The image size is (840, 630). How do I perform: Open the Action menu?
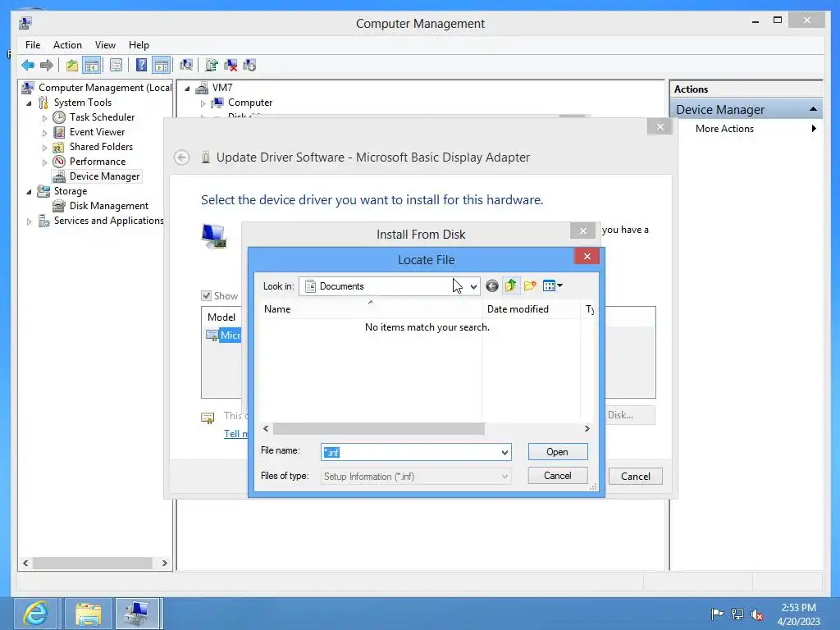click(x=67, y=45)
